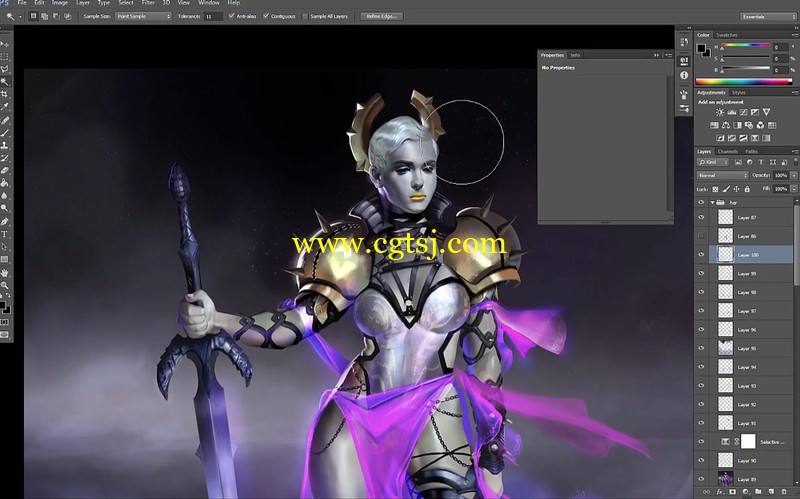Click the Lock all padlock icon

click(747, 189)
